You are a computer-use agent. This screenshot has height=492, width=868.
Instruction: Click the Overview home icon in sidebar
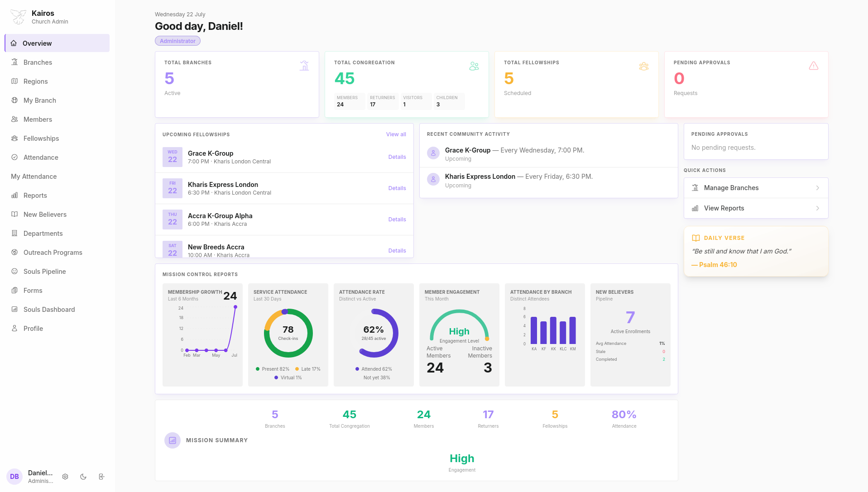pos(14,43)
